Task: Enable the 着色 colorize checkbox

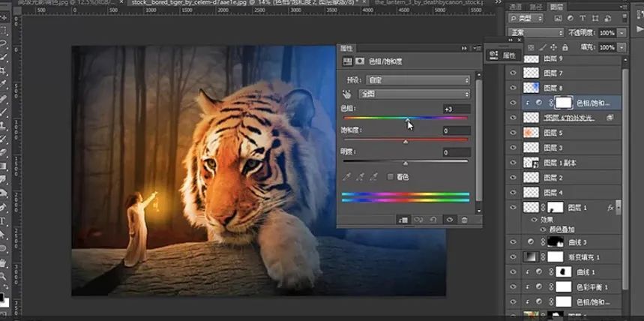Action: pyautogui.click(x=391, y=177)
